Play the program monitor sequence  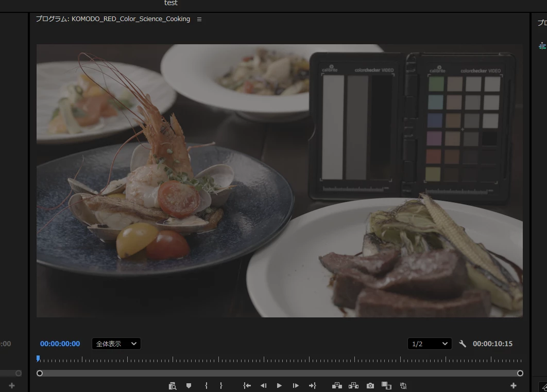coord(279,385)
